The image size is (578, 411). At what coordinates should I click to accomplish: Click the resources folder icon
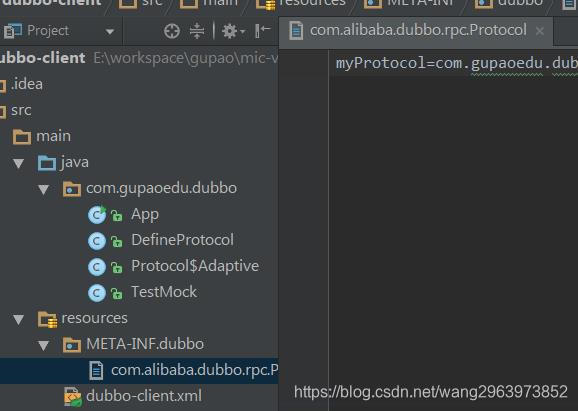click(47, 319)
